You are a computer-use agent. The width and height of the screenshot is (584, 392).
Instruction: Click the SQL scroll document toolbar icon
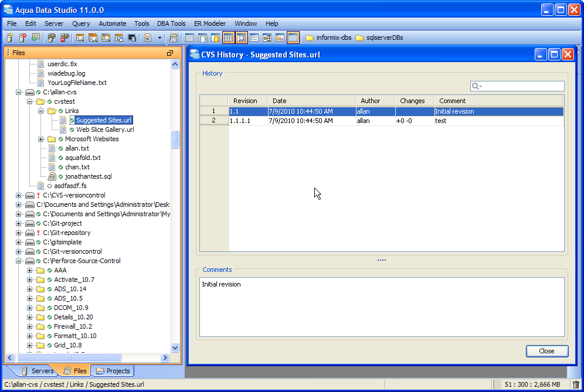click(x=174, y=38)
